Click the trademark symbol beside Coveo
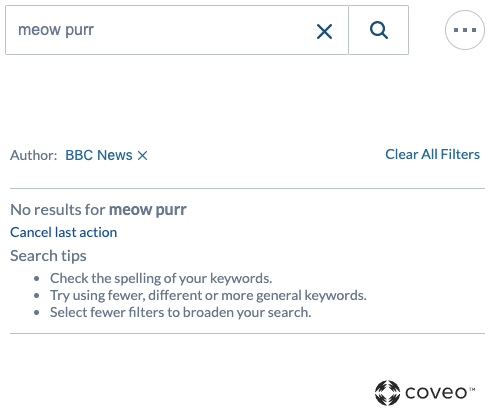The height and width of the screenshot is (414, 490). (x=472, y=389)
